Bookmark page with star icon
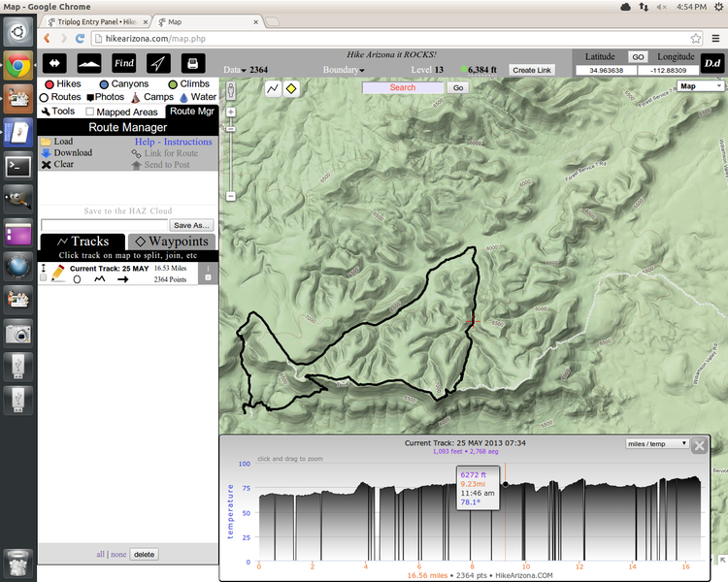This screenshot has width=728, height=582. tap(696, 39)
